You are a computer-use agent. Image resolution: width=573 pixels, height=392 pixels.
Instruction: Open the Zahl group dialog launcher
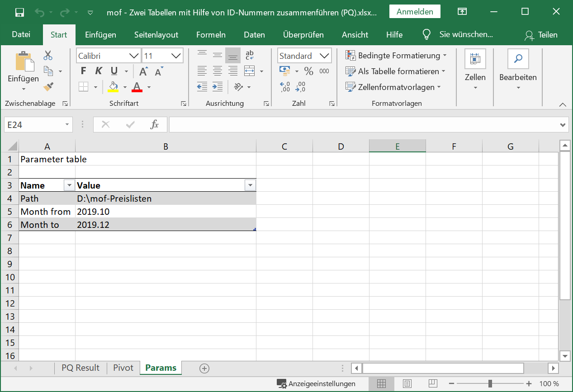[x=332, y=104]
